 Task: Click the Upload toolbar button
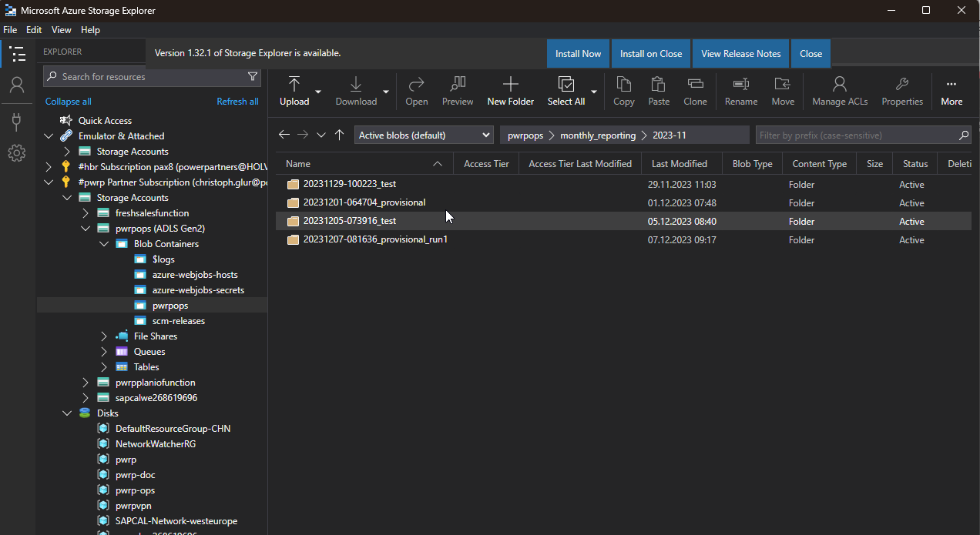coord(294,92)
